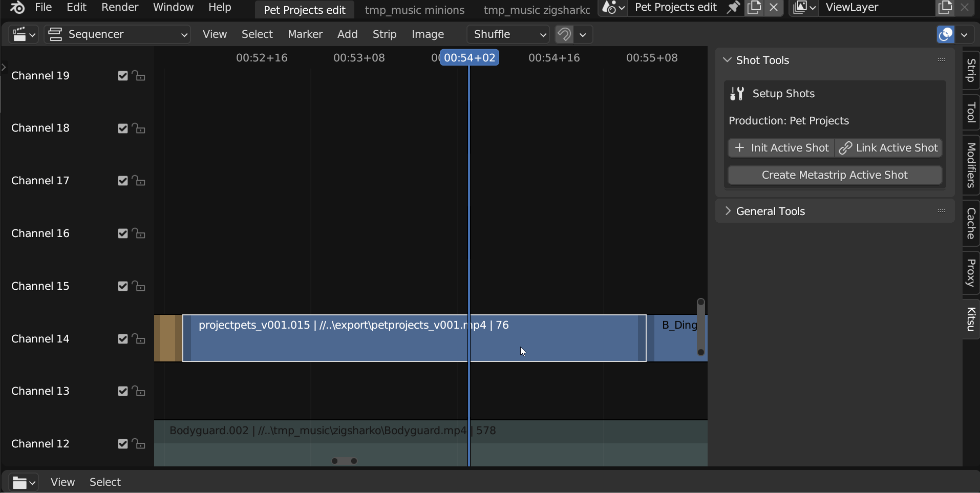Viewport: 980px width, 493px height.
Task: Collapse the Shot Tools panel
Action: (x=727, y=60)
